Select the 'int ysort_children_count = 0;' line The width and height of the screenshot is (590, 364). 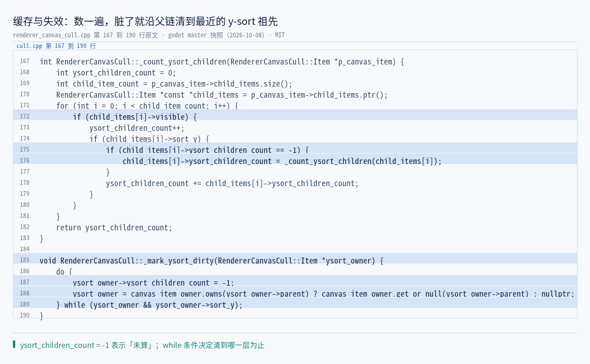click(116, 73)
